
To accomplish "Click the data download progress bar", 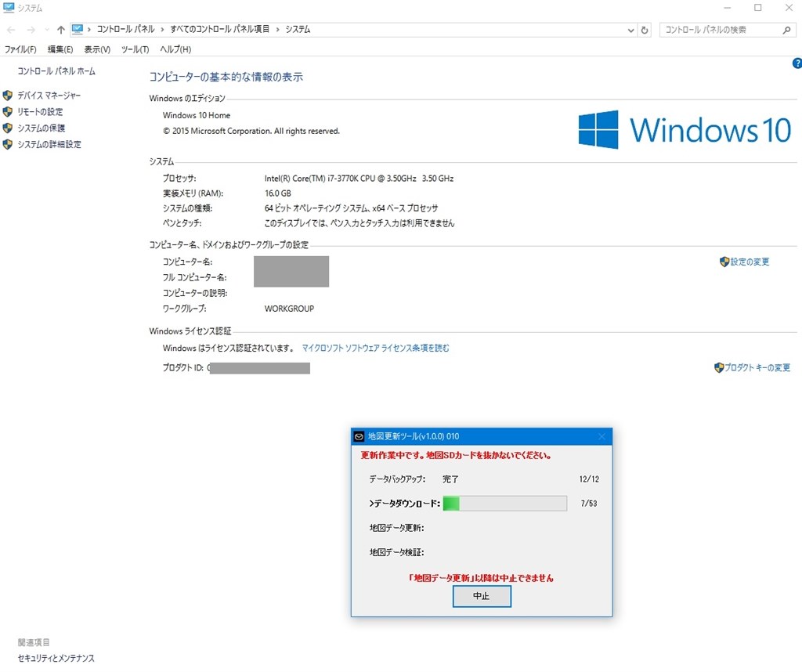I will tap(505, 504).
